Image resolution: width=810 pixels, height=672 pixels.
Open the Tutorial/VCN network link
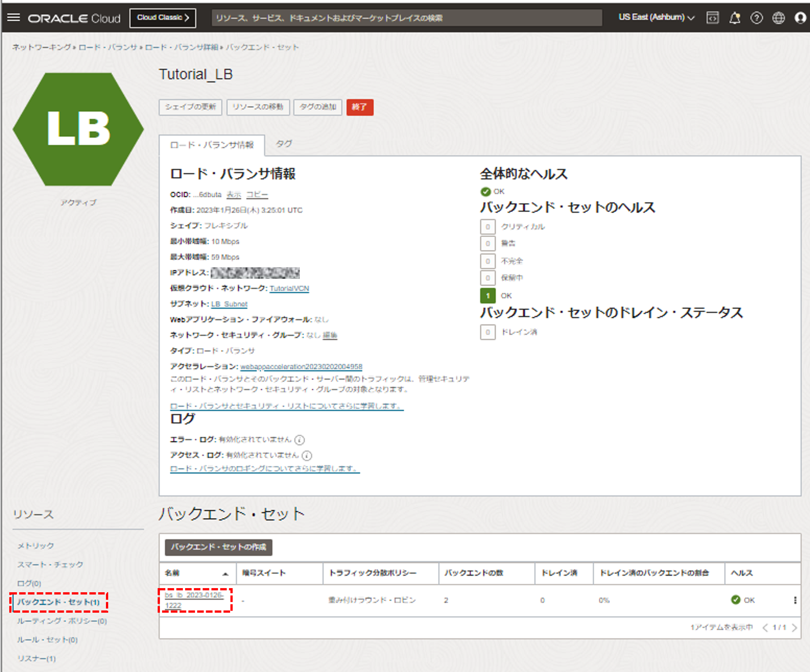(290, 288)
